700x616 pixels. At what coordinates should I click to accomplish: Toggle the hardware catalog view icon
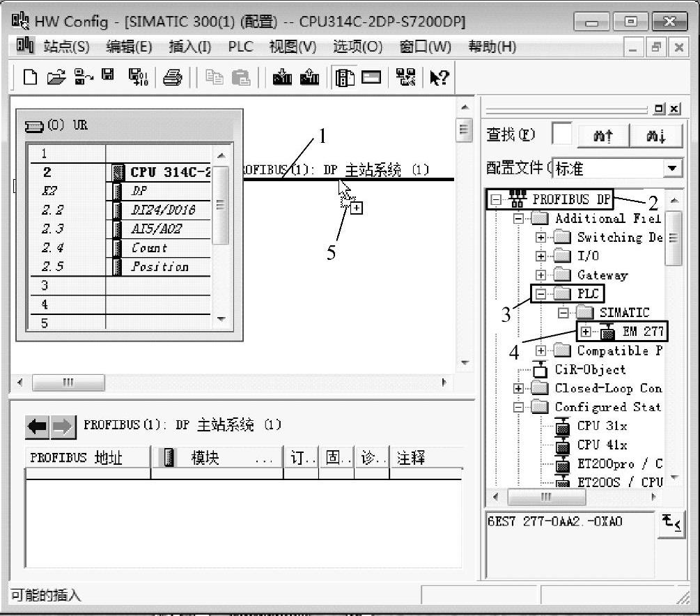(344, 78)
